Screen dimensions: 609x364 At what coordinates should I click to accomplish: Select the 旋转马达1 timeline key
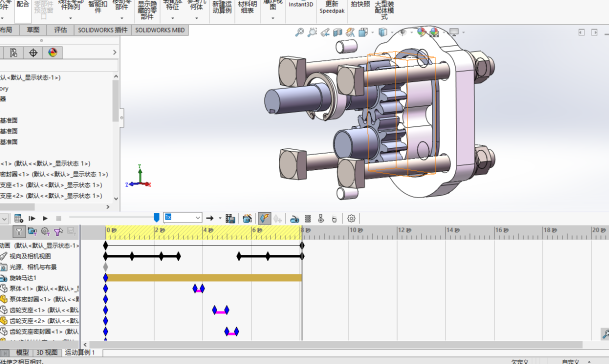click(x=106, y=278)
